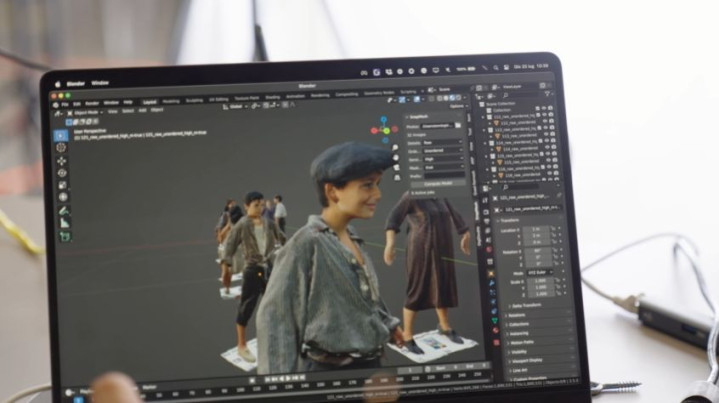Viewport: 719px width, 403px height.
Task: Choose the Scale tool in toolbar
Action: pos(63,185)
